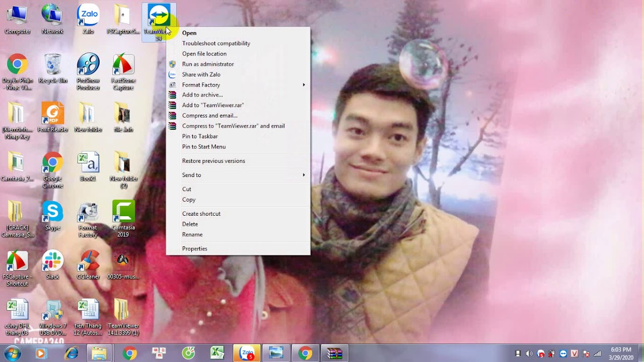Choose Open file location
The width and height of the screenshot is (644, 362).
238,54
